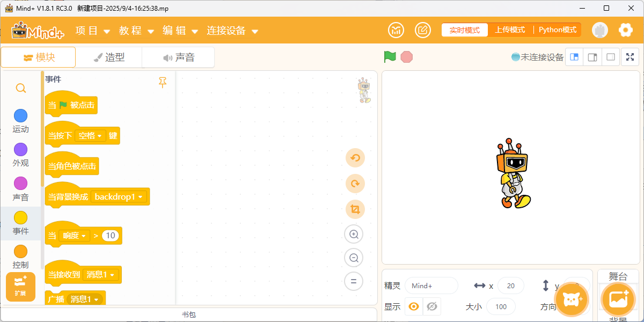
Task: Switch to the 模块 tab
Action: 38,57
